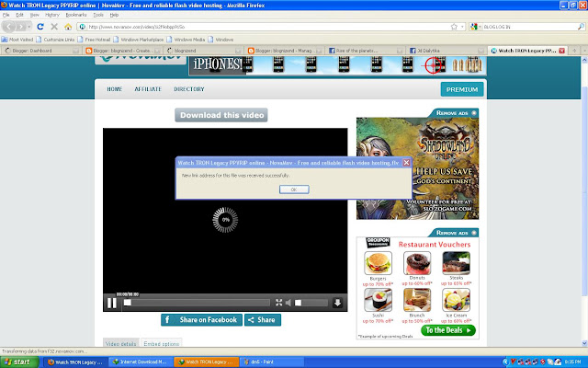Click the Download this video button
588x368 pixels.
tap(221, 115)
